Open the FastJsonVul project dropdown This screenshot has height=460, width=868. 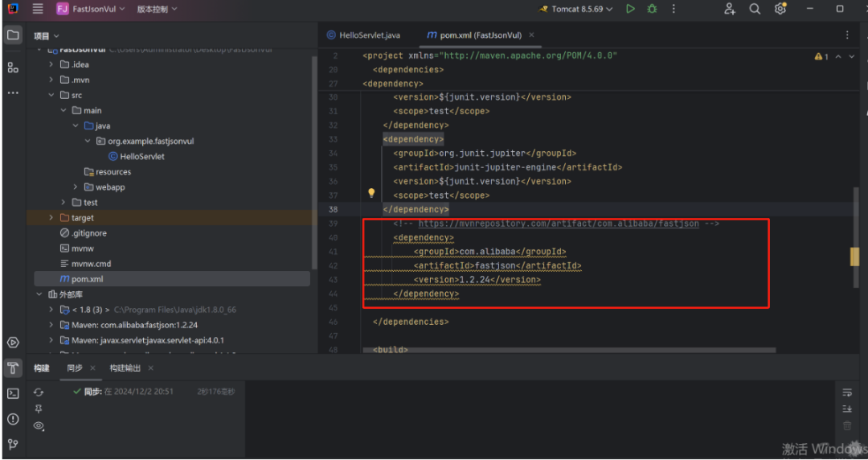(x=91, y=9)
